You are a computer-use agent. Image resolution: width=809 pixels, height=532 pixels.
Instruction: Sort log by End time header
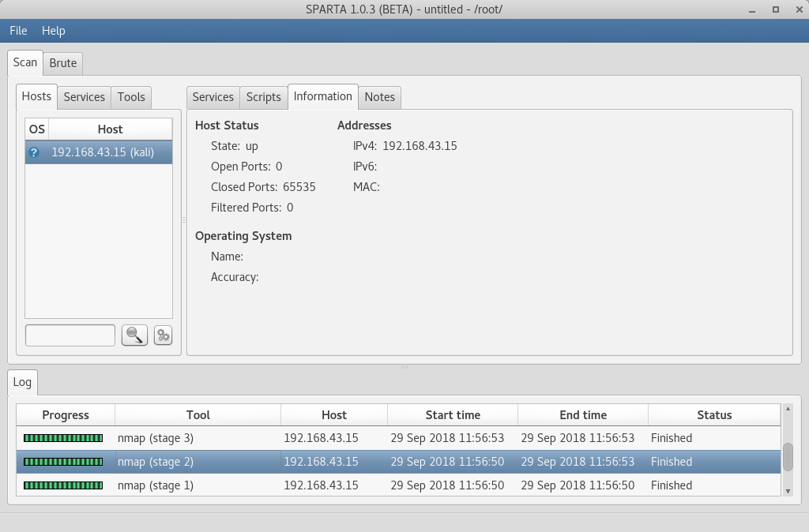click(x=583, y=415)
